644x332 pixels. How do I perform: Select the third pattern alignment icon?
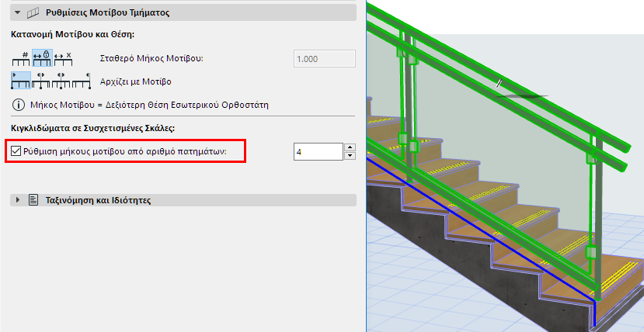[x=61, y=81]
